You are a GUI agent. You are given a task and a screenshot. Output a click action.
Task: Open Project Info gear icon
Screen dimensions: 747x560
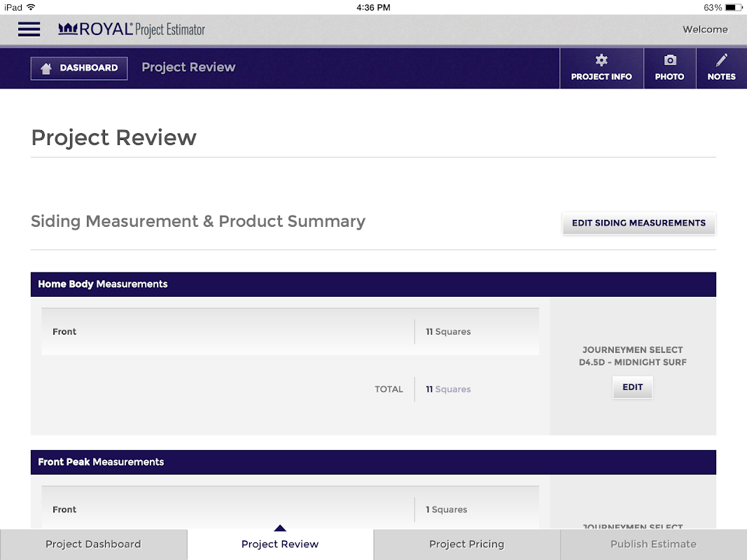601,60
